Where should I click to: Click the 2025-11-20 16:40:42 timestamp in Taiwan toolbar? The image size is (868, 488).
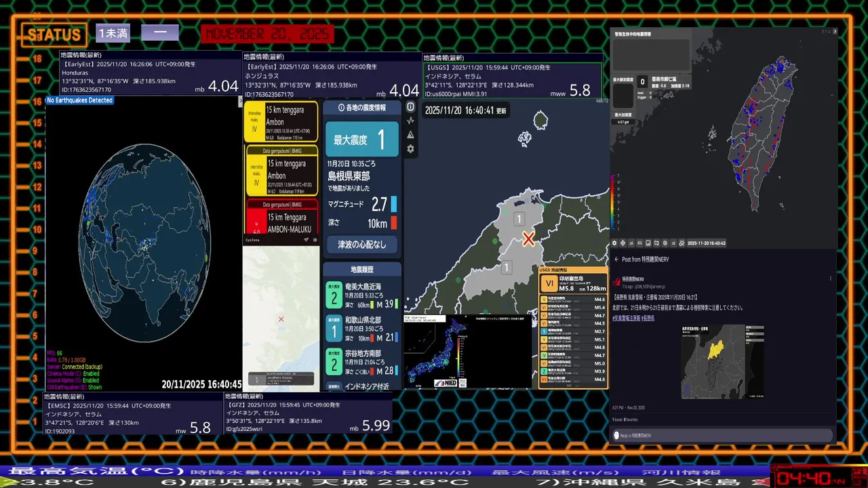(707, 243)
